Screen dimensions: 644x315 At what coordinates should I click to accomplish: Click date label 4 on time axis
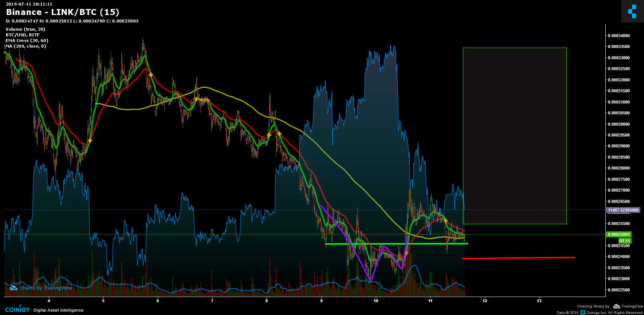pyautogui.click(x=49, y=301)
